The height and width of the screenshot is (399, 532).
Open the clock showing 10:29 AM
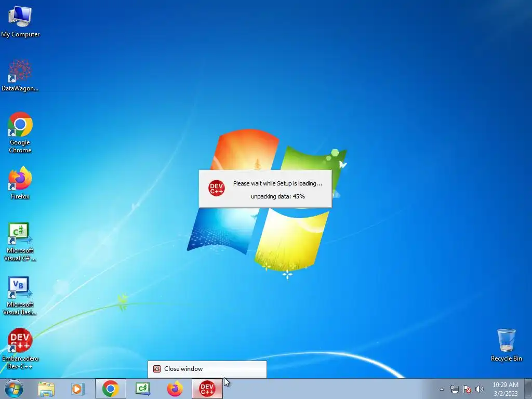click(x=505, y=389)
